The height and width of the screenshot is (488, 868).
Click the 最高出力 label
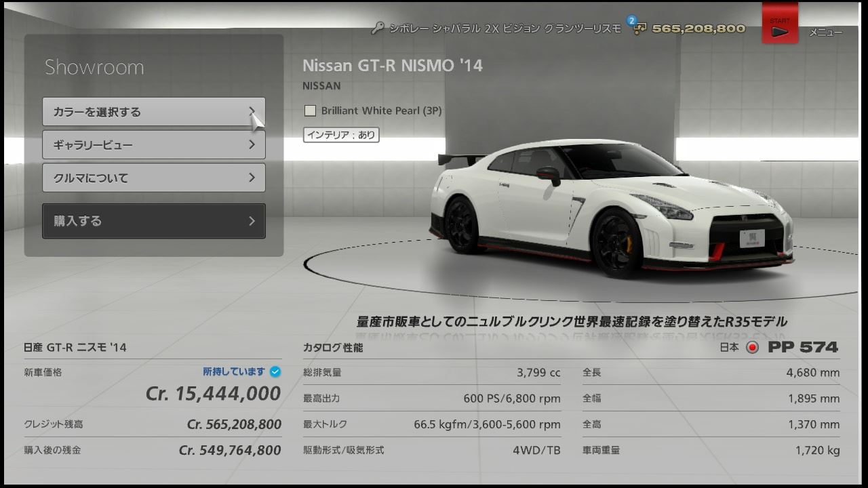pos(321,399)
